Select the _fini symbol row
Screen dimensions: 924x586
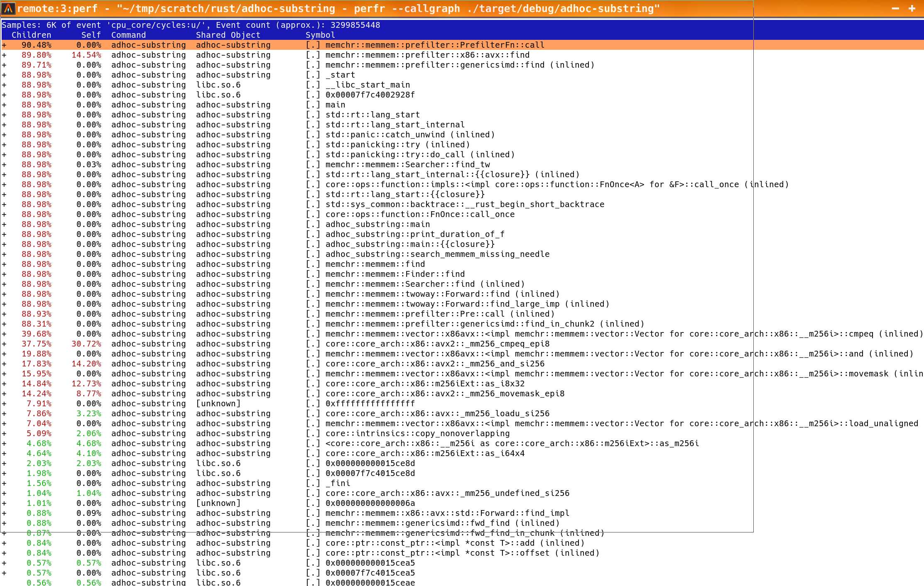tap(338, 483)
